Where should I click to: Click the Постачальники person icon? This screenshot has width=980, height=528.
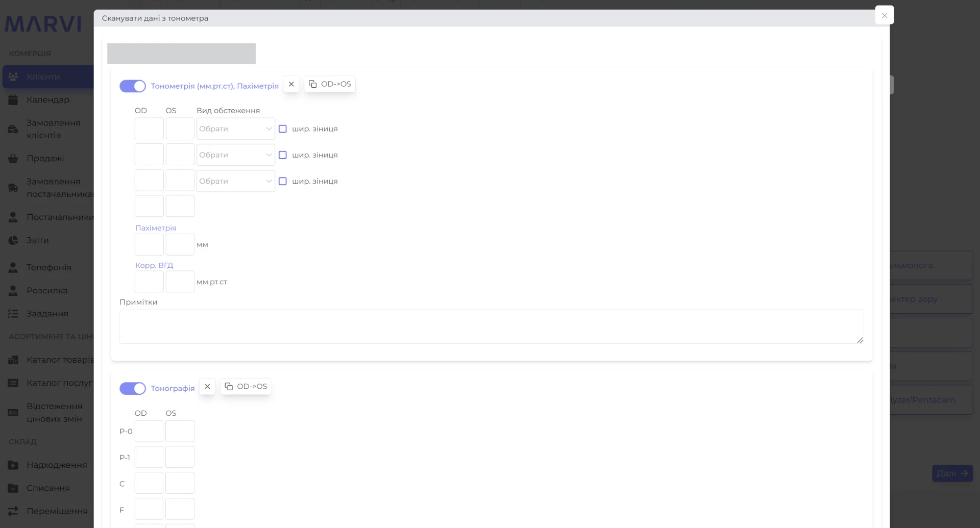click(x=13, y=217)
